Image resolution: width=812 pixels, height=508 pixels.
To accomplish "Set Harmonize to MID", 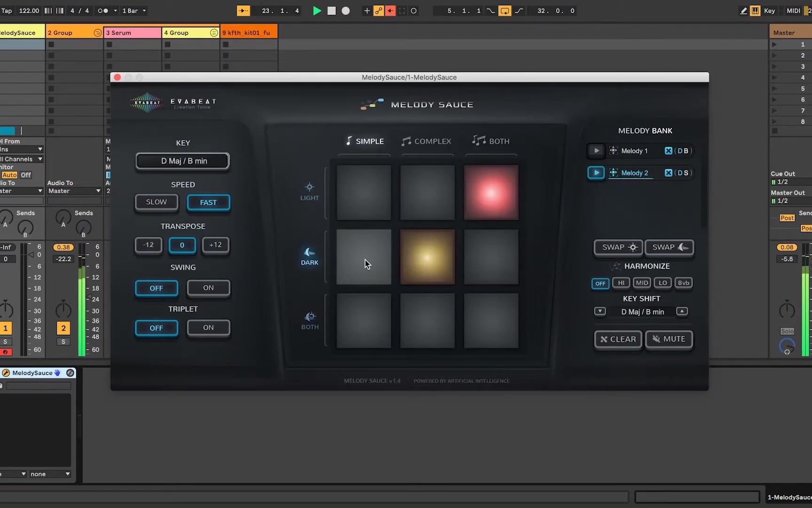I will point(642,283).
